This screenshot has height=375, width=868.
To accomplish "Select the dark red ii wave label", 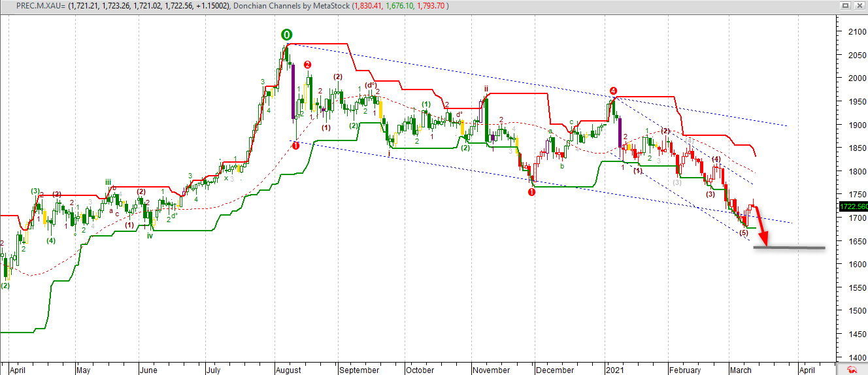I will point(486,88).
